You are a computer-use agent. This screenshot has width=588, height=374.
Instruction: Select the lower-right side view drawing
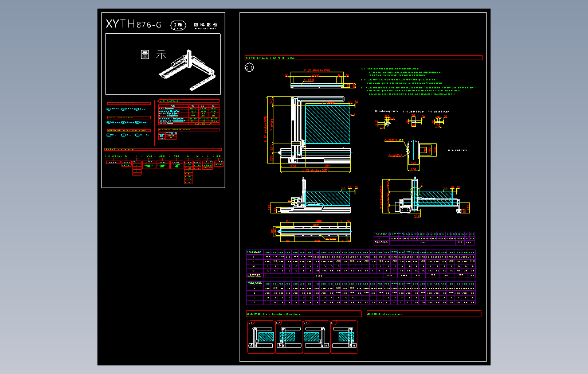pos(426,197)
